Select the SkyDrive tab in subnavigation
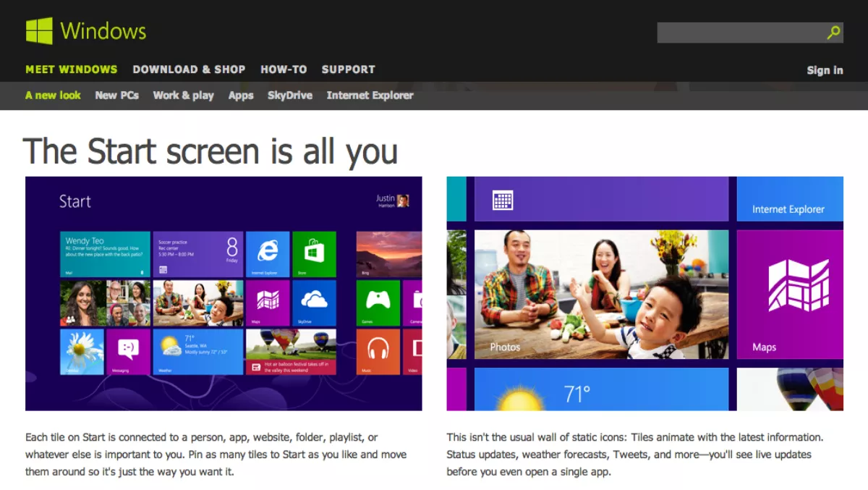The image size is (868, 490). click(289, 95)
